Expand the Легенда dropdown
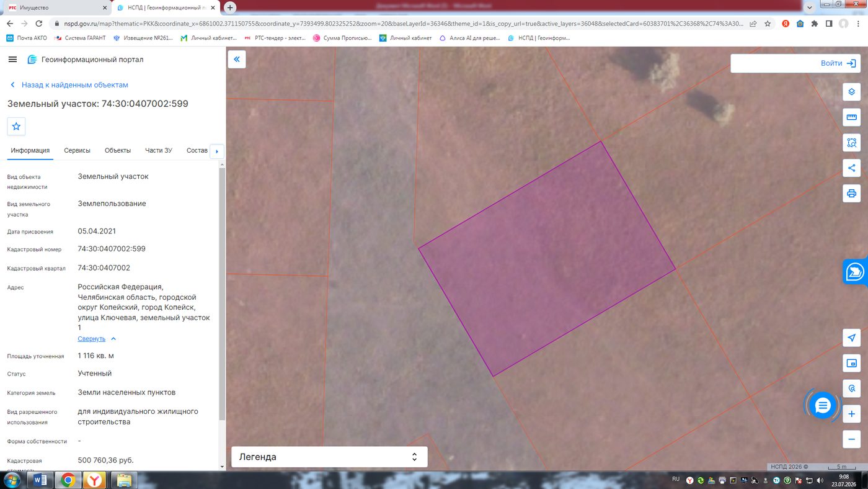868x489 pixels. [x=329, y=457]
